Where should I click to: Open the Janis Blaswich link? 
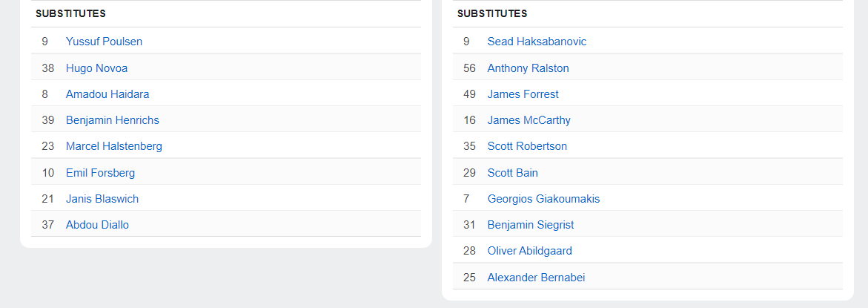pos(102,199)
